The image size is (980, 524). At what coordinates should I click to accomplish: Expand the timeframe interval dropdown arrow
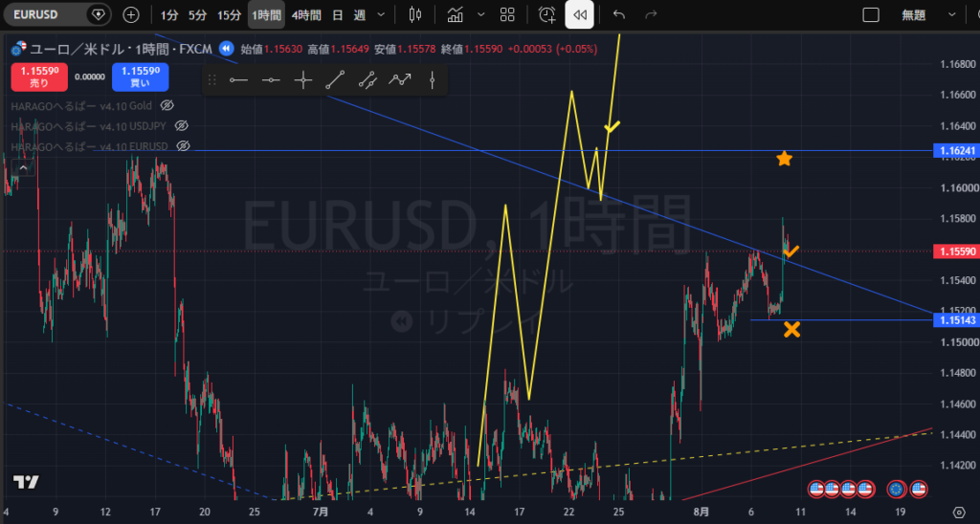coord(381,15)
